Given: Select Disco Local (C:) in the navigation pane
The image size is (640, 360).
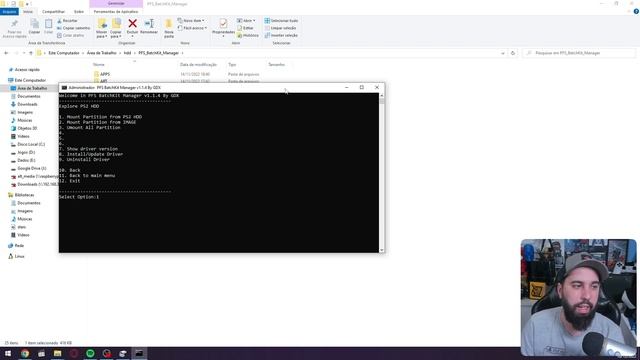Looking at the screenshot, I should click(x=31, y=144).
